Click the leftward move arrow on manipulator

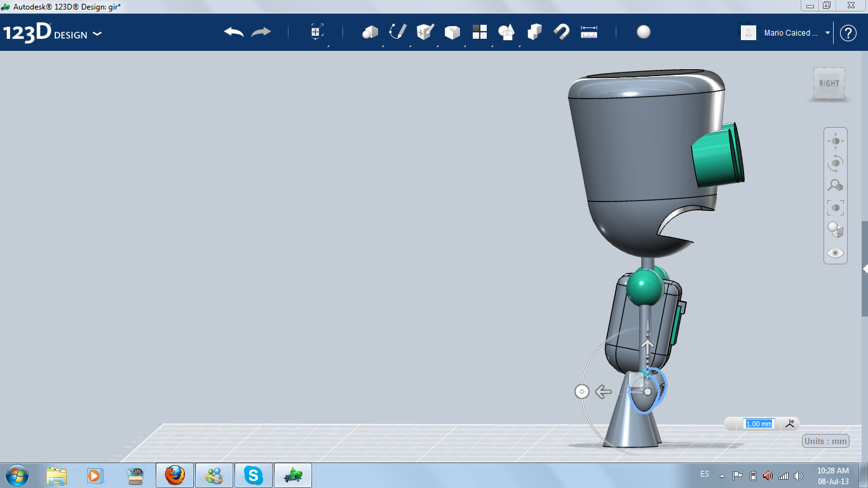pyautogui.click(x=603, y=391)
